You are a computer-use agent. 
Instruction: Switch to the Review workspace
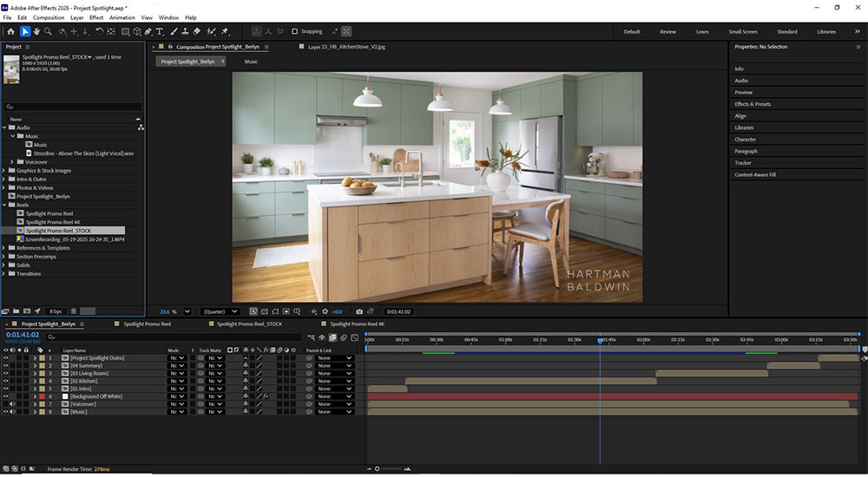[668, 31]
